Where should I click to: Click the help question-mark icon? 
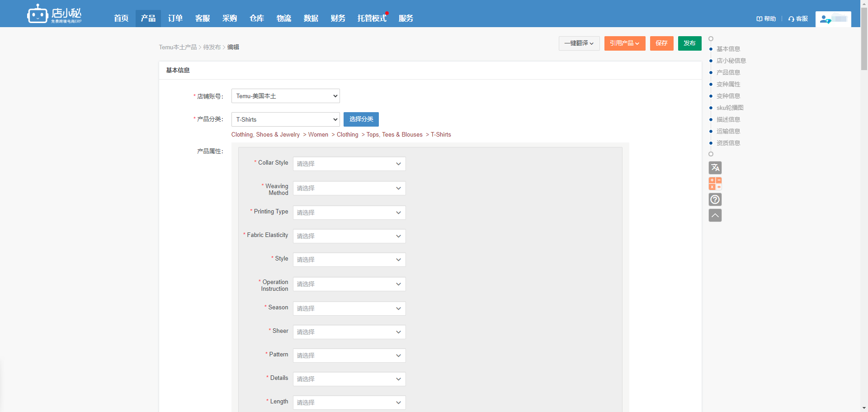715,199
